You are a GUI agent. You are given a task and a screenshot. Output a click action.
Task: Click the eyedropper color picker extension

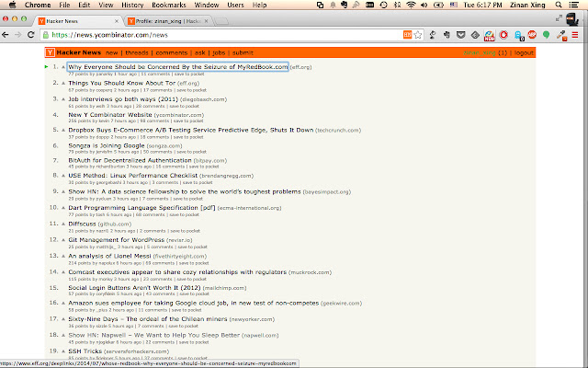(x=561, y=35)
